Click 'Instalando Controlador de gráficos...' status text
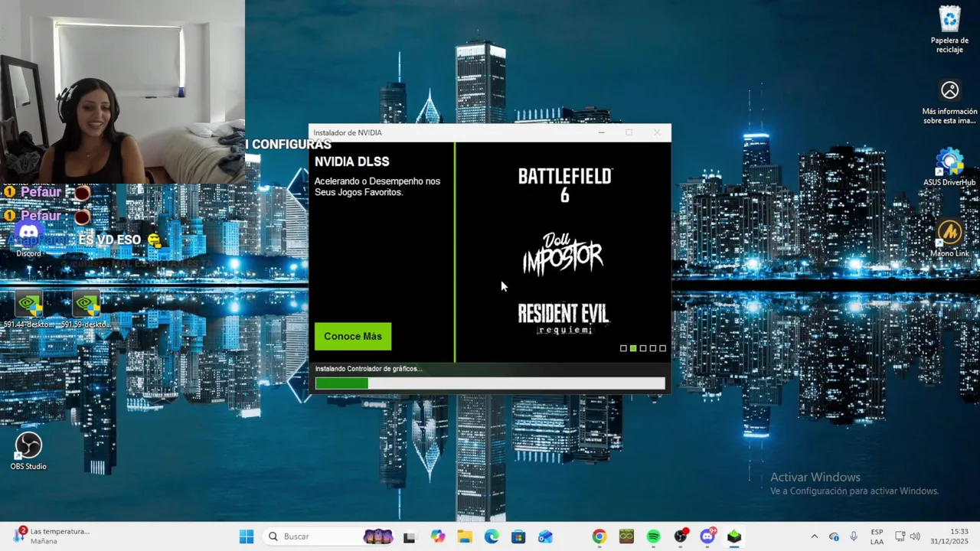Screen dimensions: 980x551 368,369
